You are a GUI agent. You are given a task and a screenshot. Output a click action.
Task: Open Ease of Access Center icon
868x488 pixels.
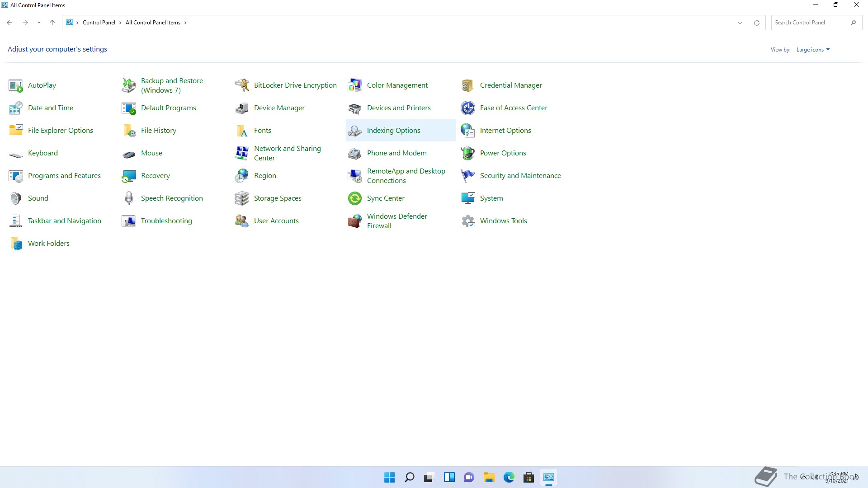coord(468,108)
